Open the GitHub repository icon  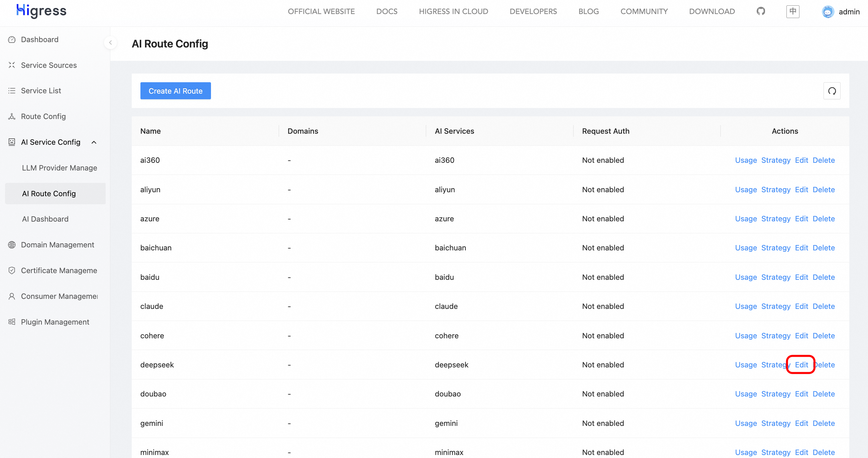761,11
